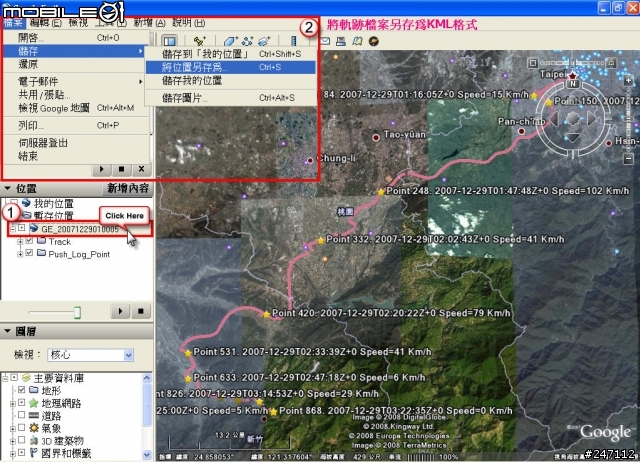
Task: Choose 儲存我的位置 from the submenu
Action: click(231, 80)
